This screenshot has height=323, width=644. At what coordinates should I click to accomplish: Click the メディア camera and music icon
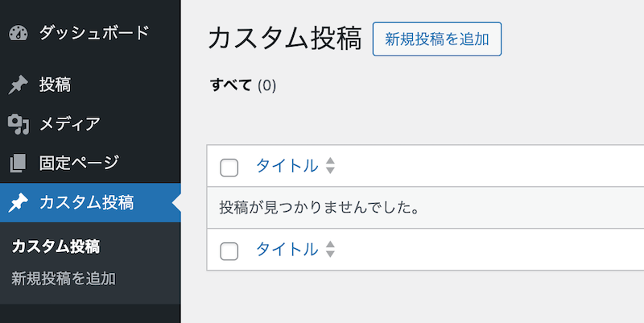pyautogui.click(x=19, y=123)
